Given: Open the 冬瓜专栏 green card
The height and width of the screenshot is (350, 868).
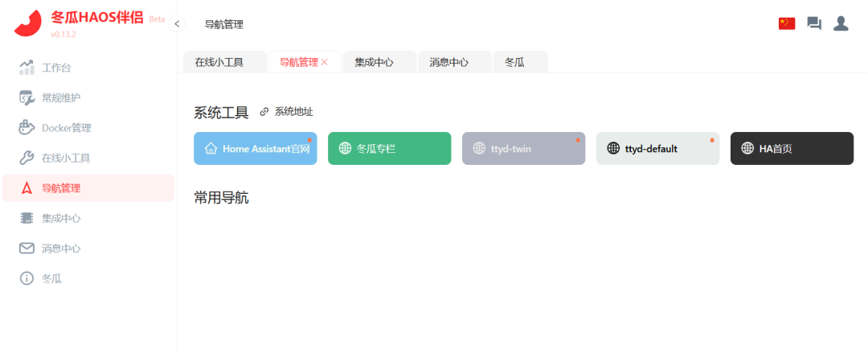Looking at the screenshot, I should point(390,148).
